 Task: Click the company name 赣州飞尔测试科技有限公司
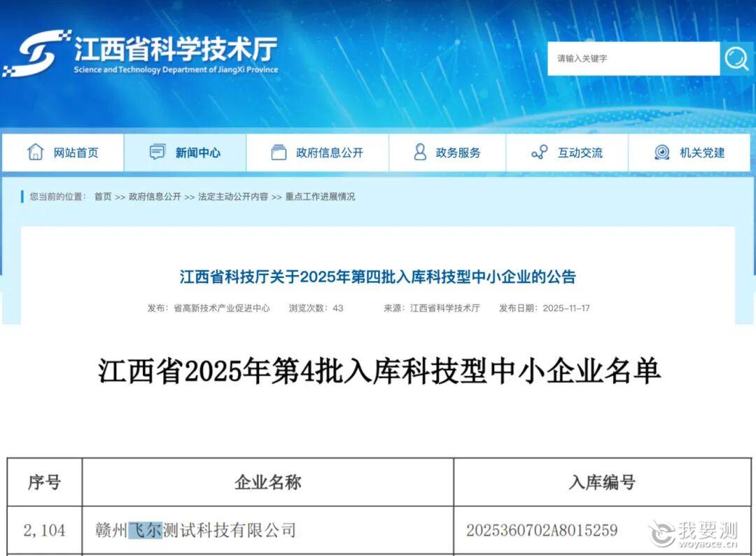tap(196, 531)
